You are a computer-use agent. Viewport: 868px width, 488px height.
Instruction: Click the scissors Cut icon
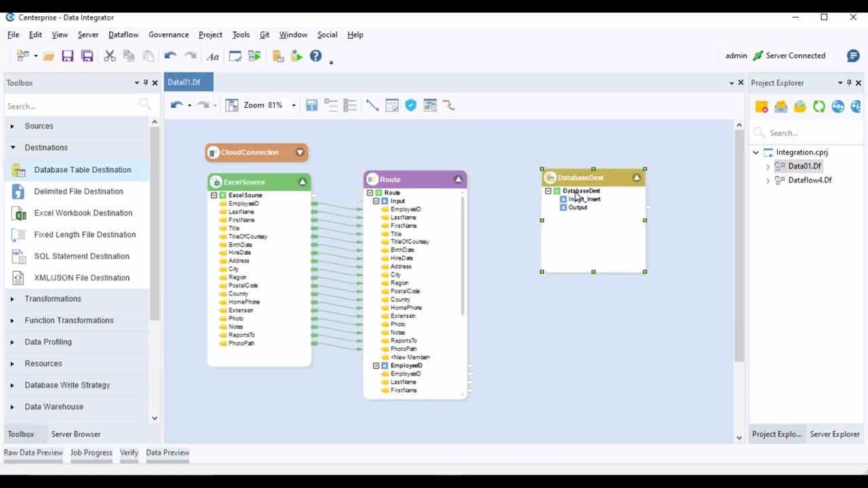[109, 56]
